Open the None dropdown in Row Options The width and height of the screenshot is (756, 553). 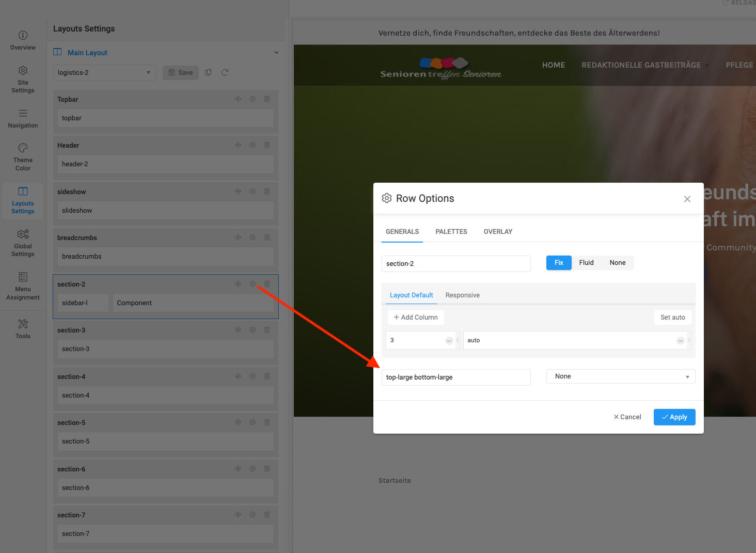(621, 376)
